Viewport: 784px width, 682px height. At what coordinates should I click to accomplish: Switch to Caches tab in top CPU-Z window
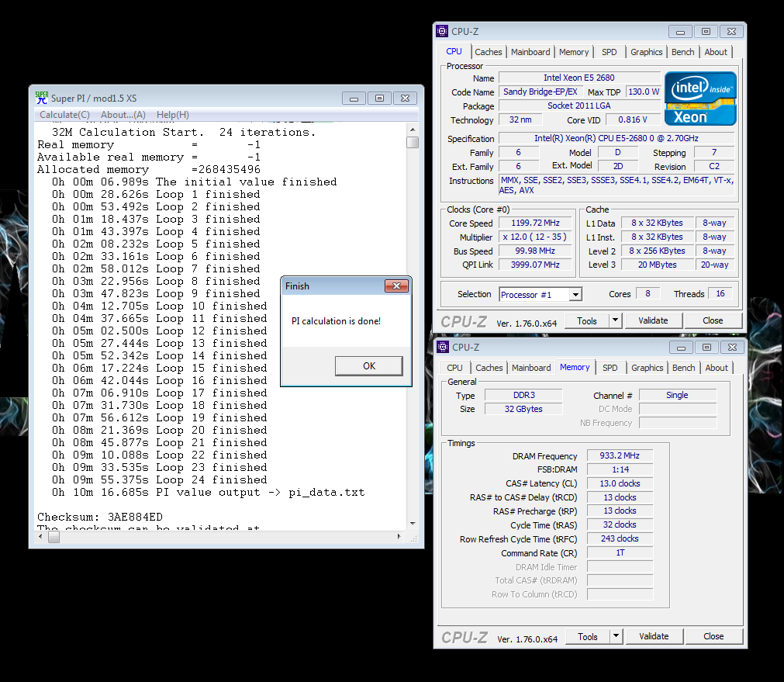click(488, 52)
